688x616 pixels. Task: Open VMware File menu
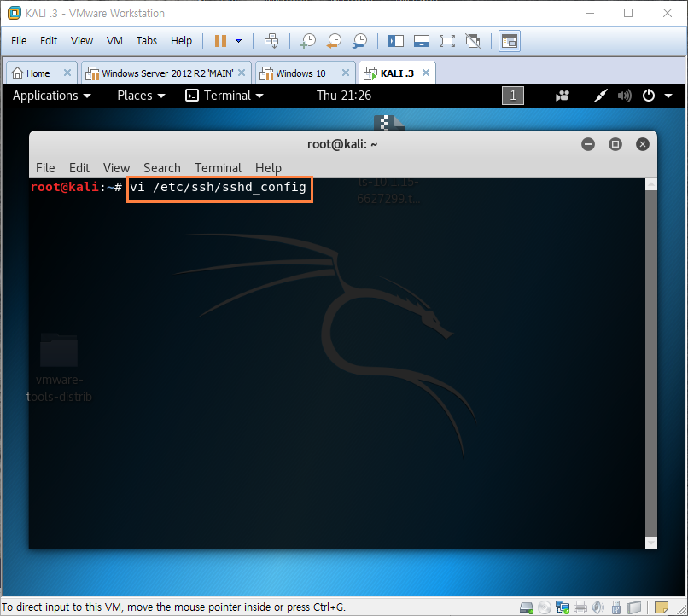(x=19, y=41)
